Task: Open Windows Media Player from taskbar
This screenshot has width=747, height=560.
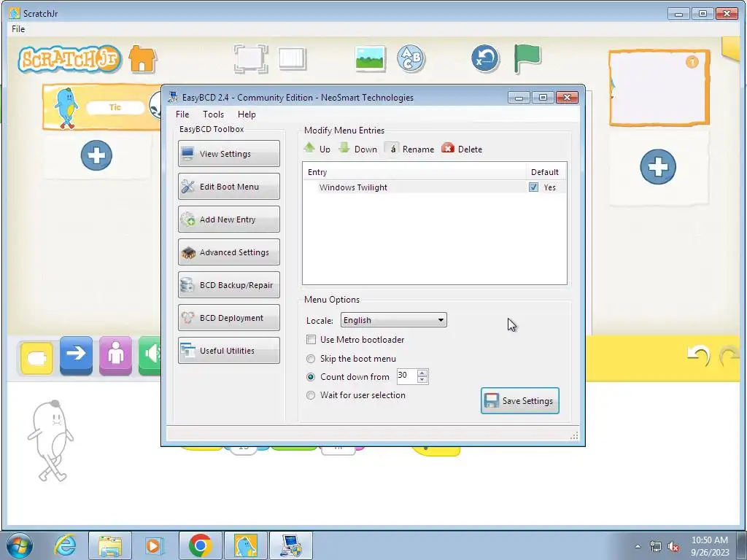Action: pyautogui.click(x=153, y=545)
